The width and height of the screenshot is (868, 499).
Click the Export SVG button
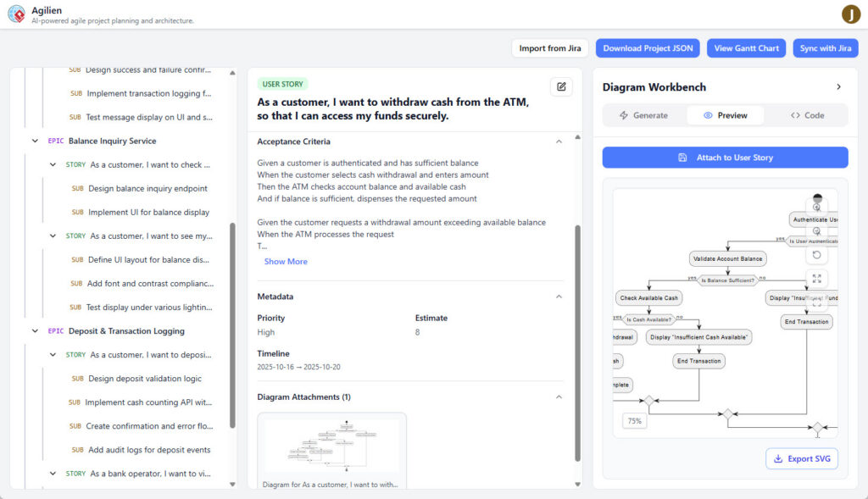click(801, 458)
